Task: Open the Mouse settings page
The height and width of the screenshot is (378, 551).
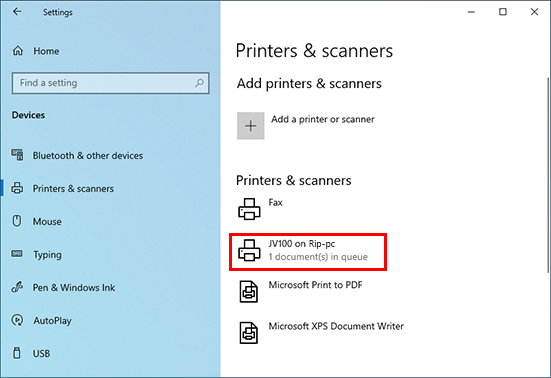Action: [47, 221]
